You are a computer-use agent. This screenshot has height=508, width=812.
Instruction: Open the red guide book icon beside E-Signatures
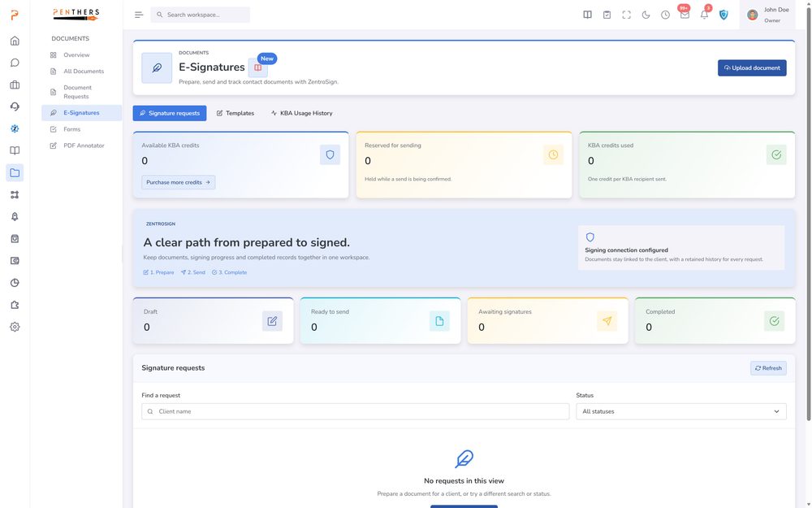[x=258, y=67]
